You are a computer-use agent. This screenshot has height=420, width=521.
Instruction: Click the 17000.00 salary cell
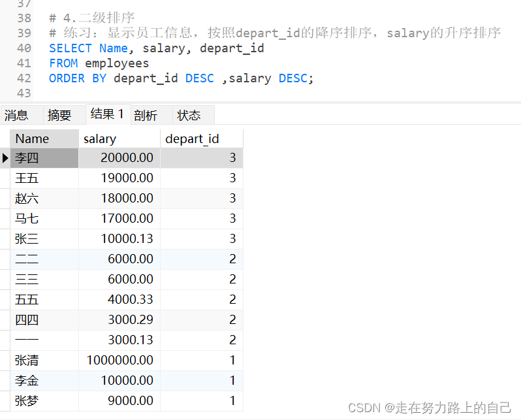coord(119,219)
